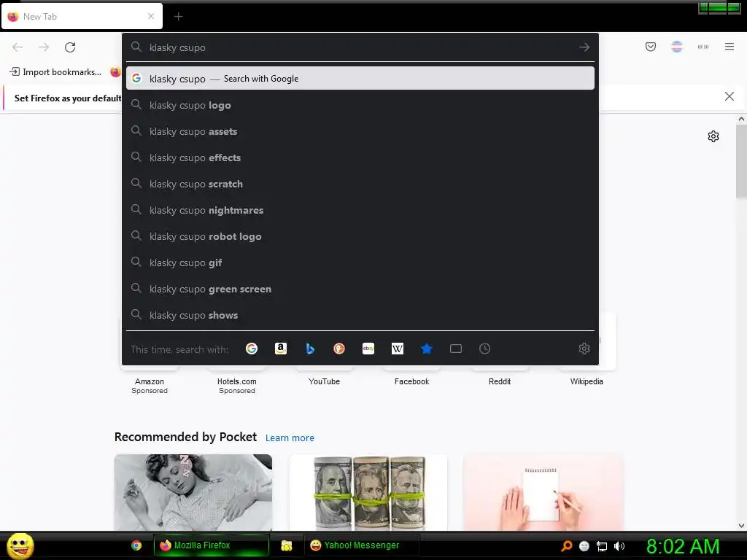The width and height of the screenshot is (747, 560).
Task: Select suggestion klasky csupo gif
Action: [x=360, y=262]
